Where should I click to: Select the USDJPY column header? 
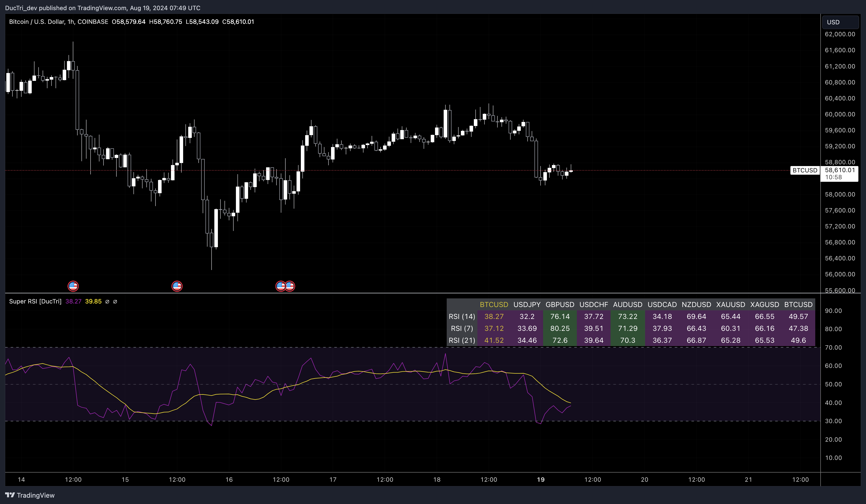pyautogui.click(x=527, y=304)
